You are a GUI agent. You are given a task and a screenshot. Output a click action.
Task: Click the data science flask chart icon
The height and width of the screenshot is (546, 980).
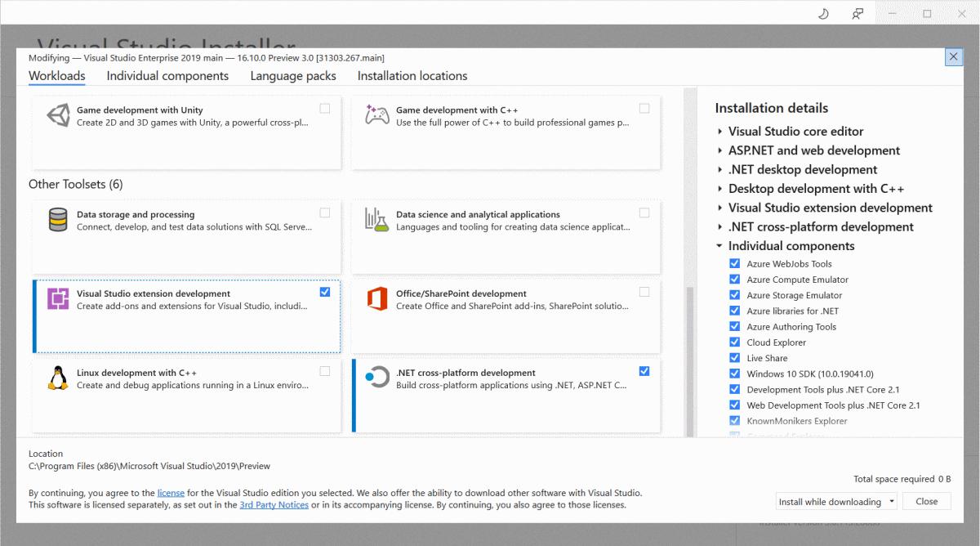coord(376,219)
